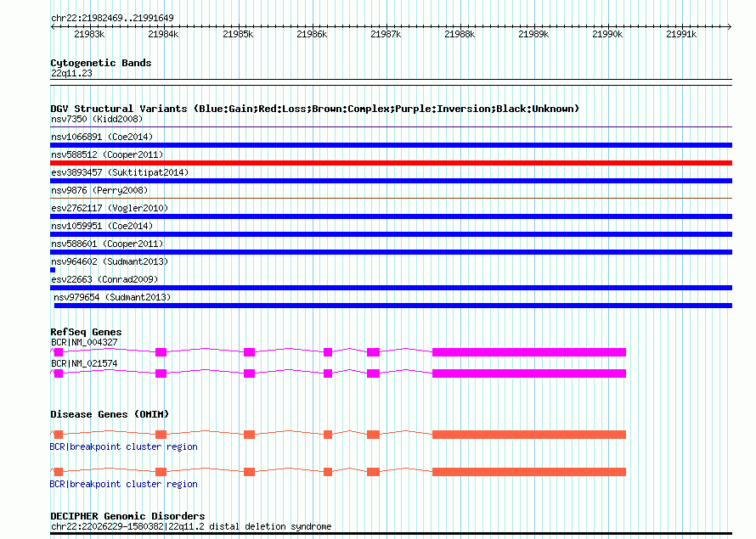
Task: Select the 21984k ruler tick label
Action: [x=163, y=34]
